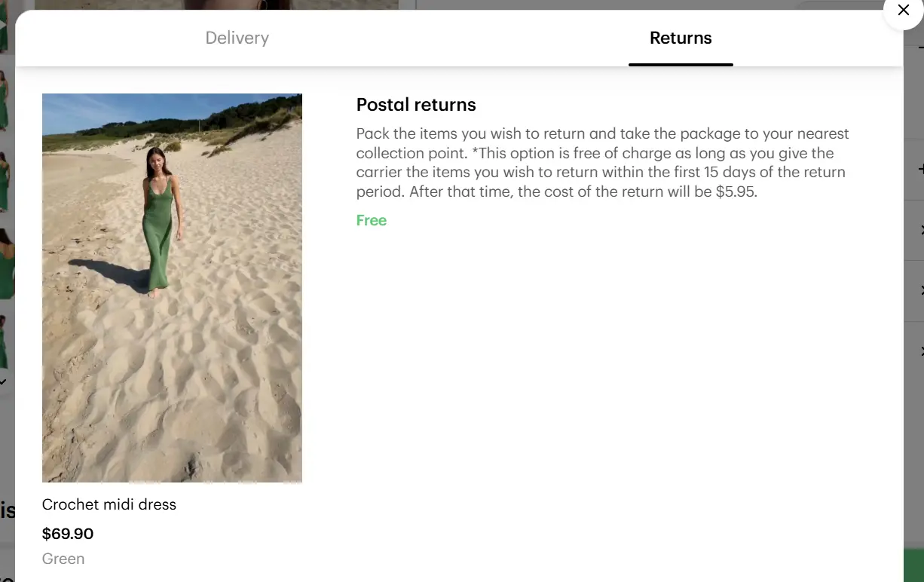This screenshot has width=924, height=582.
Task: View the crochet dress beach photo
Action: pos(172,288)
